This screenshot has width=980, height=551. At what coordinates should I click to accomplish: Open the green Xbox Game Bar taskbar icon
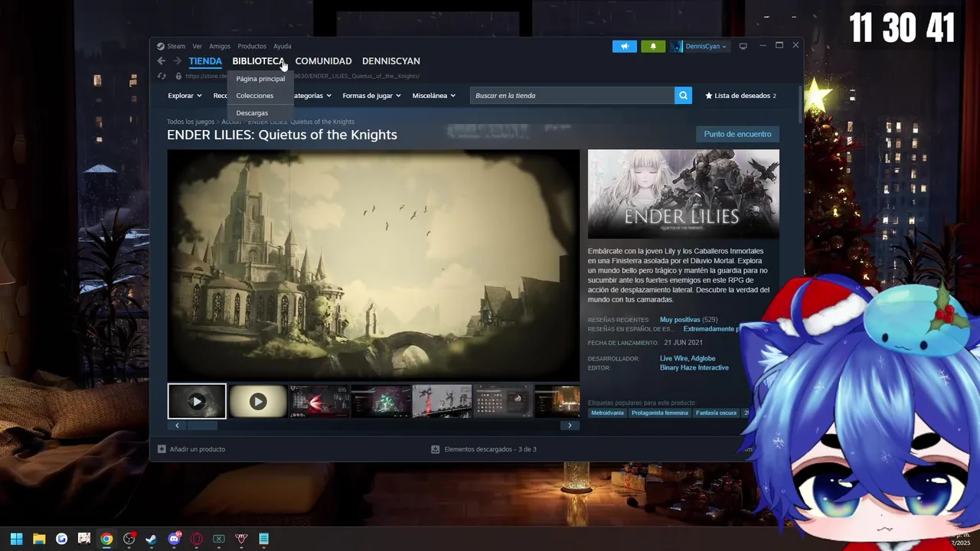click(x=219, y=539)
